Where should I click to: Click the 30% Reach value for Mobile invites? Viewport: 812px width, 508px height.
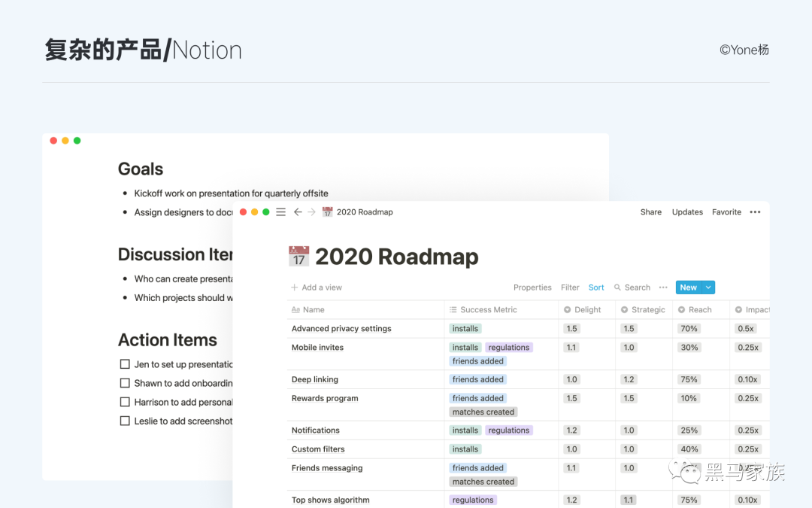[689, 347]
